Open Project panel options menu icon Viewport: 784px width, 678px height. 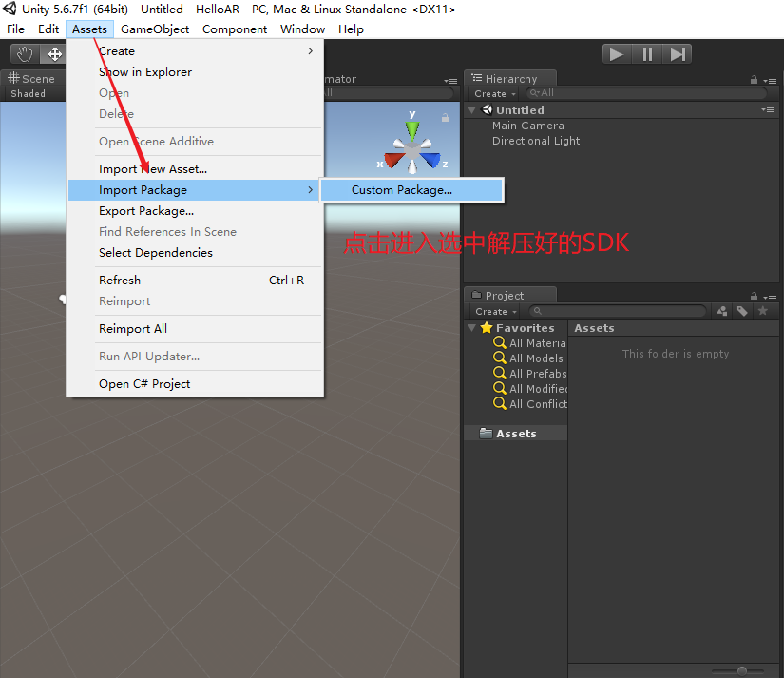770,298
